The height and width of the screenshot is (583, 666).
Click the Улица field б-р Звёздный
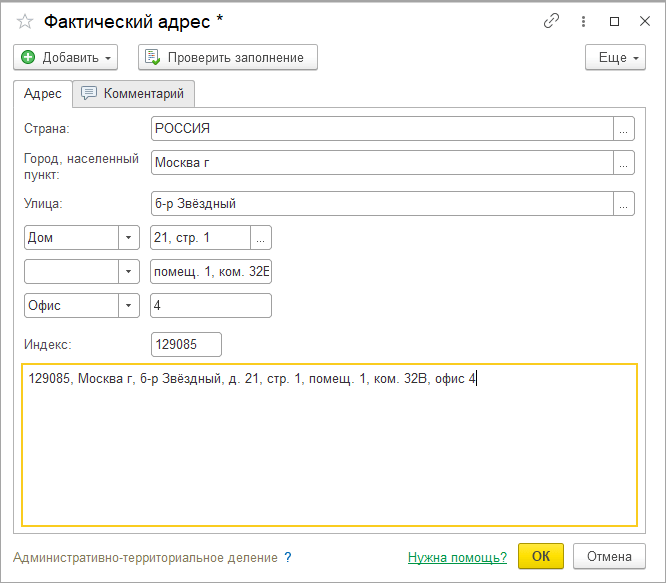click(x=382, y=203)
